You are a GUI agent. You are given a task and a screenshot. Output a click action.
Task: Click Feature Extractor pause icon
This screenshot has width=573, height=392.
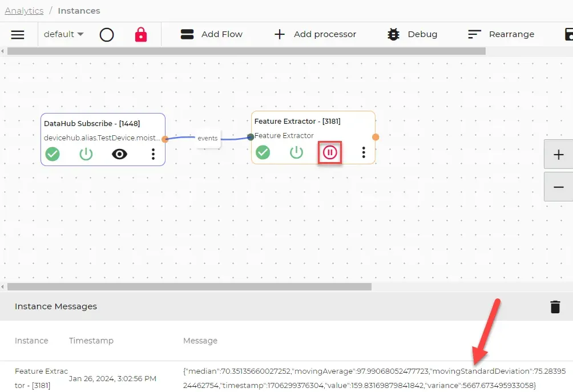pos(330,152)
